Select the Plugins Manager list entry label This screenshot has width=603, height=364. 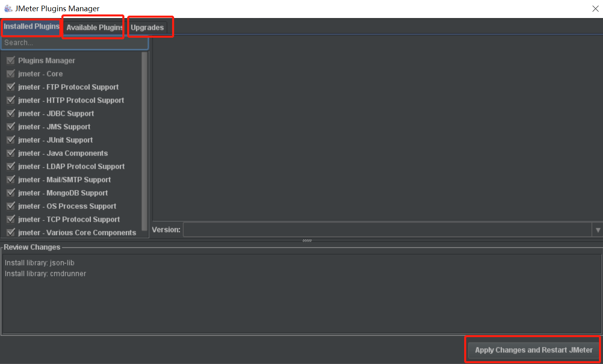pyautogui.click(x=47, y=61)
